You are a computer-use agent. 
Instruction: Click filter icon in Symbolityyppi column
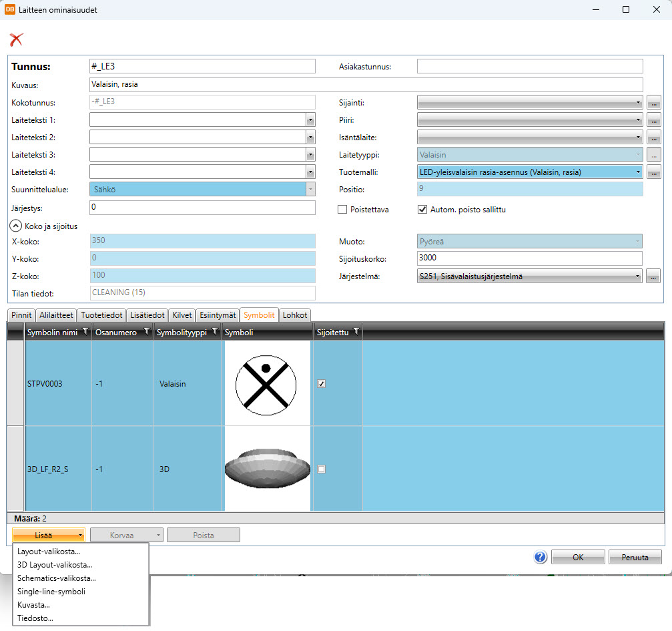[x=214, y=332]
